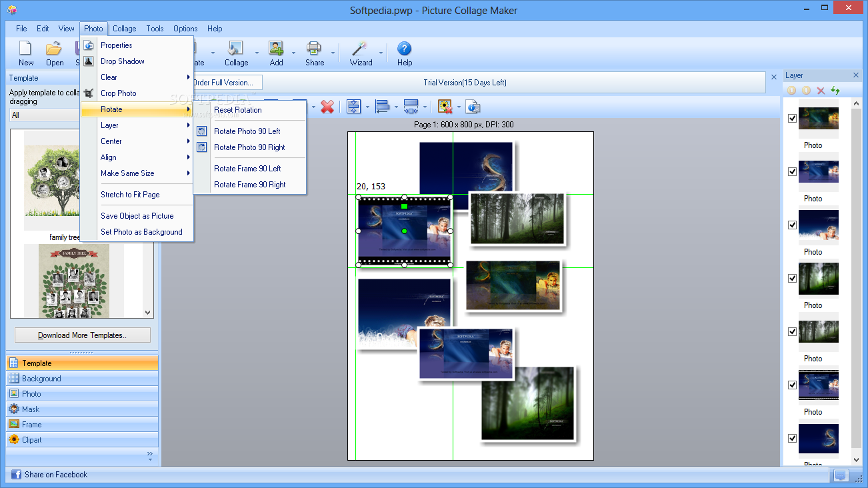The width and height of the screenshot is (868, 488).
Task: Choose Set Photo as Background
Action: (x=137, y=232)
